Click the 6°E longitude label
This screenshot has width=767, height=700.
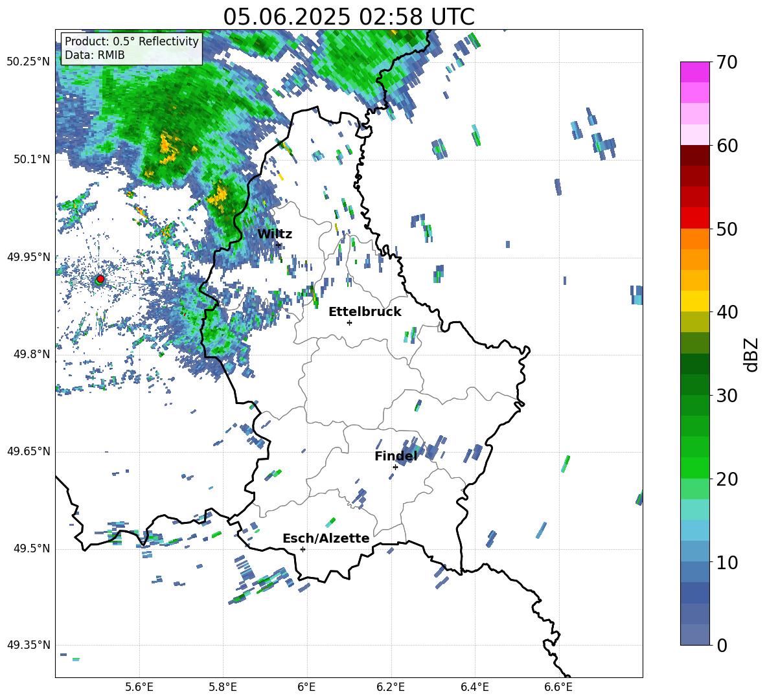point(306,687)
